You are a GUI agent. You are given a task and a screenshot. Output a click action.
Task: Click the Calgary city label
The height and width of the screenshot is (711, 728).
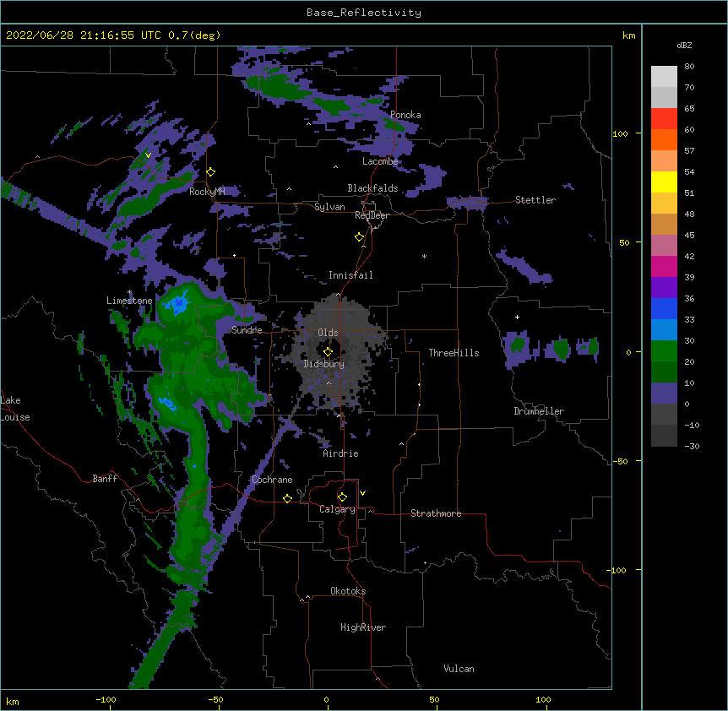[x=337, y=509]
